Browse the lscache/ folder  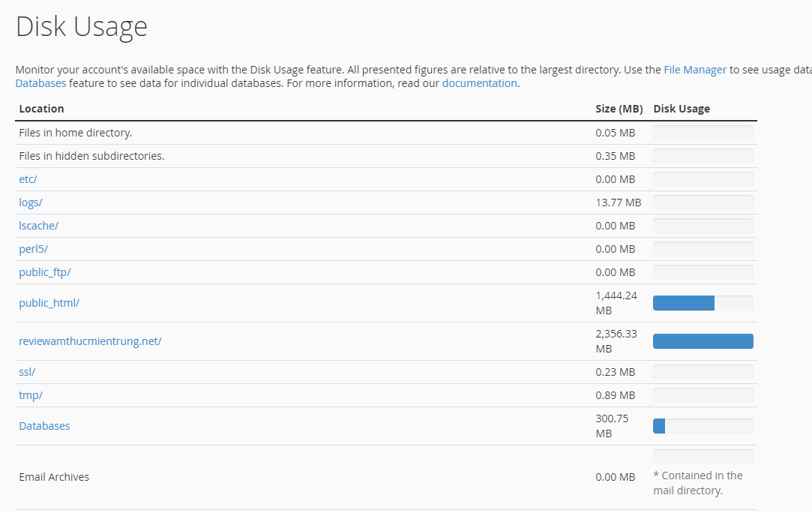(38, 226)
